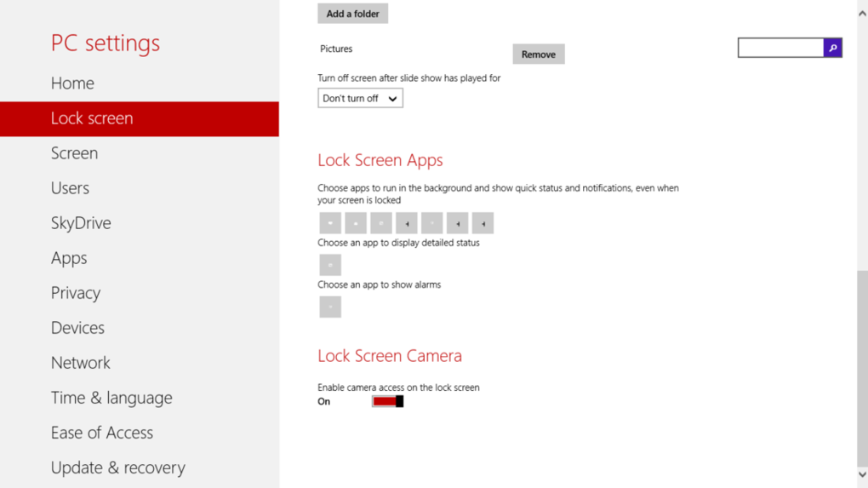The height and width of the screenshot is (488, 868).
Task: Click the seventh lock screen app slot
Action: [x=483, y=223]
